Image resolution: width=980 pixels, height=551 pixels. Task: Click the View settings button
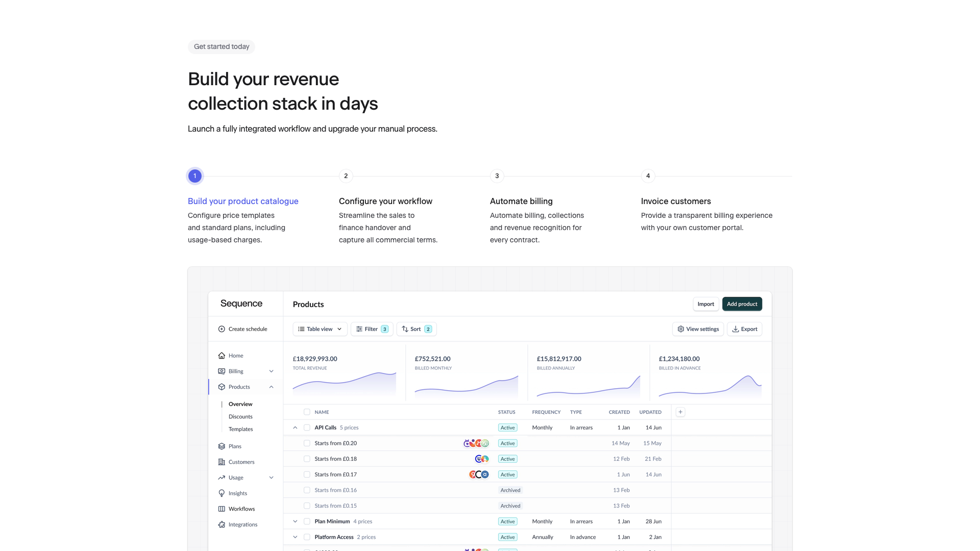[698, 329]
